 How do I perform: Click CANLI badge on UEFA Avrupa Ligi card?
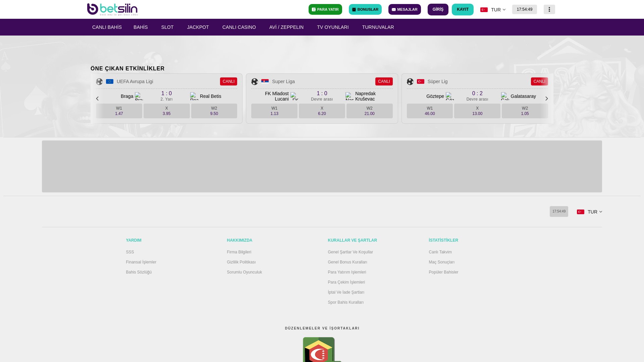pos(228,81)
